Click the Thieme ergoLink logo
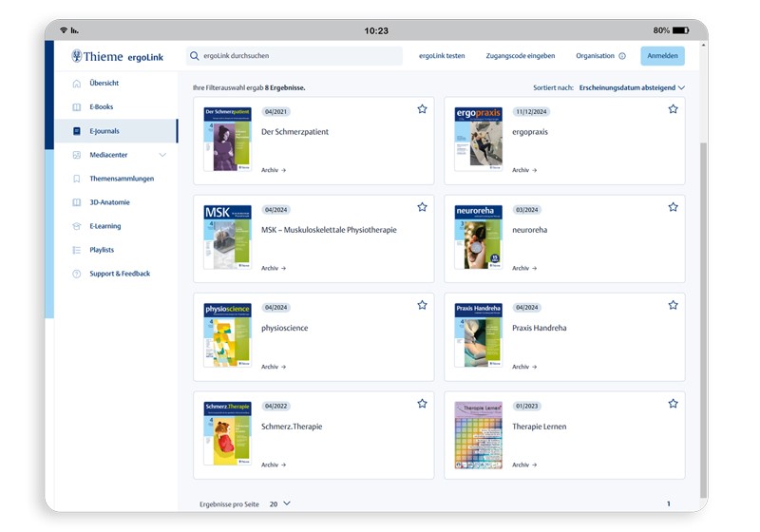The height and width of the screenshot is (532, 760). coord(117,57)
